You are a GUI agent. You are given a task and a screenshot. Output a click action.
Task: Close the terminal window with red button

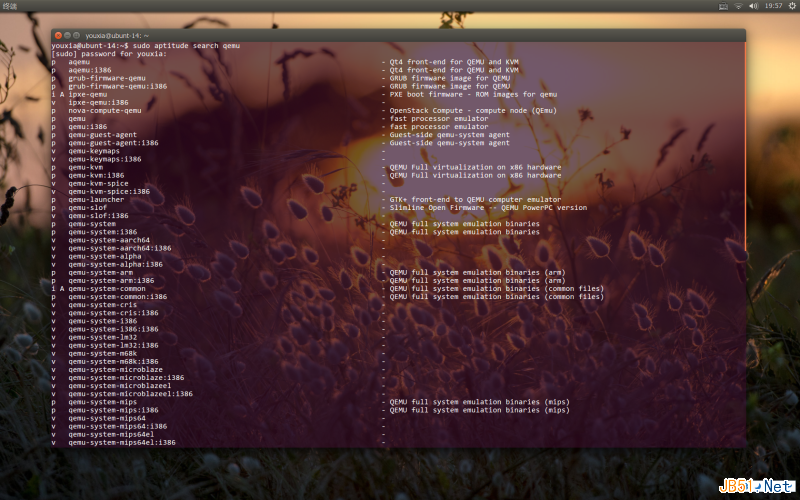point(58,35)
